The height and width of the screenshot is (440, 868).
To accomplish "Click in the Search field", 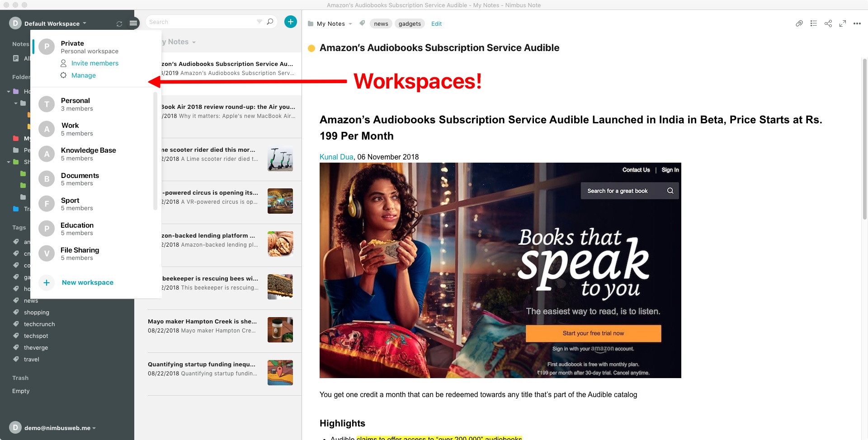I will (202, 22).
